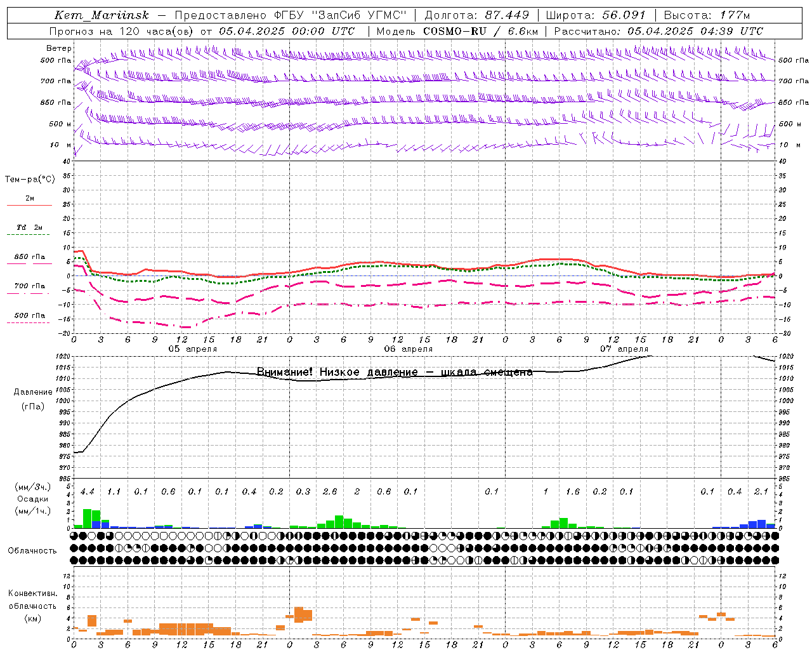
Task: Click the date label 06 апреля
Action: pos(409,349)
